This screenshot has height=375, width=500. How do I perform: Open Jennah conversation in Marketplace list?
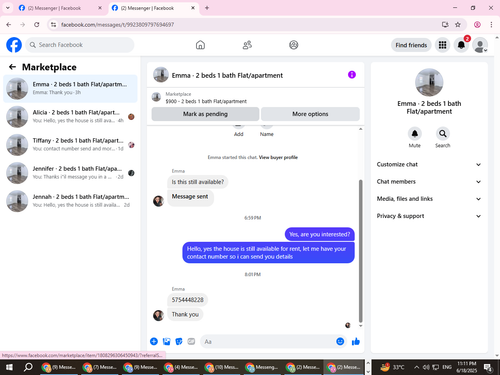(x=70, y=201)
